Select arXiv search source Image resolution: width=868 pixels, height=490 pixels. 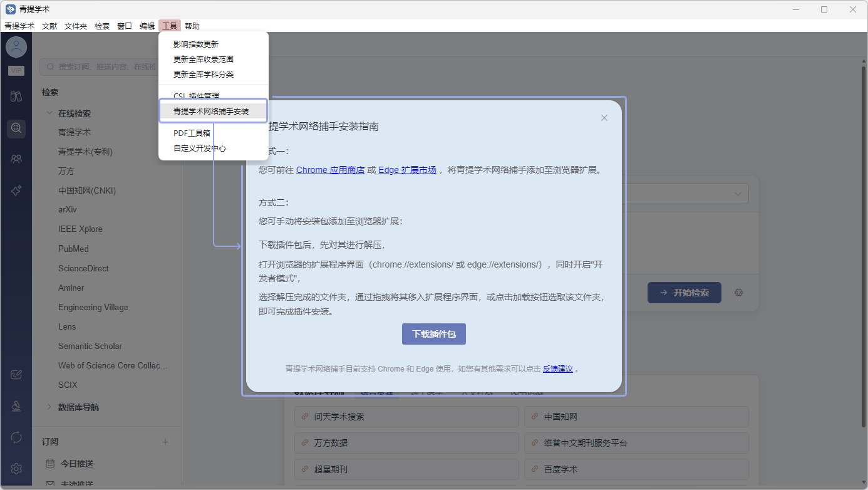tap(68, 210)
